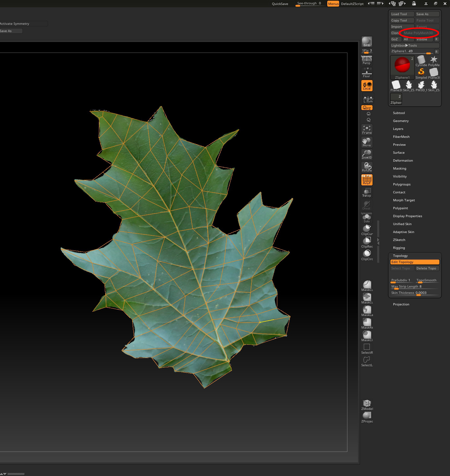Select the Cylinder3D tool icon
This screenshot has width=450, height=476.
(421, 61)
